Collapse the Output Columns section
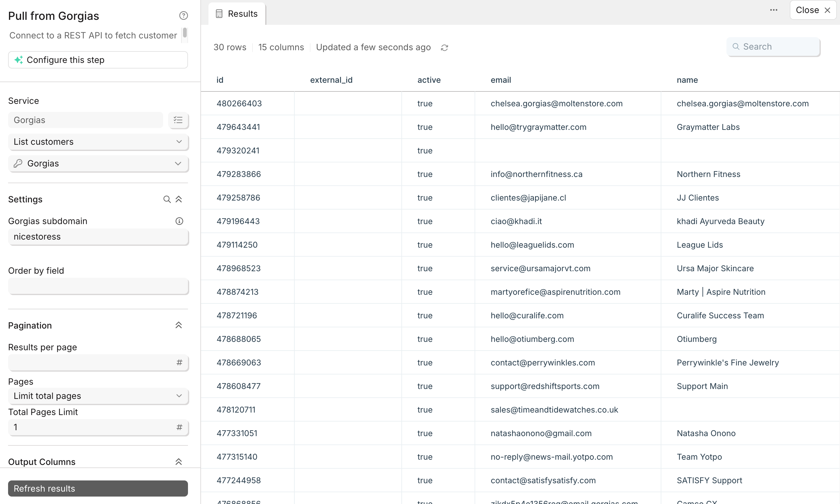This screenshot has width=840, height=504. pos(179,462)
